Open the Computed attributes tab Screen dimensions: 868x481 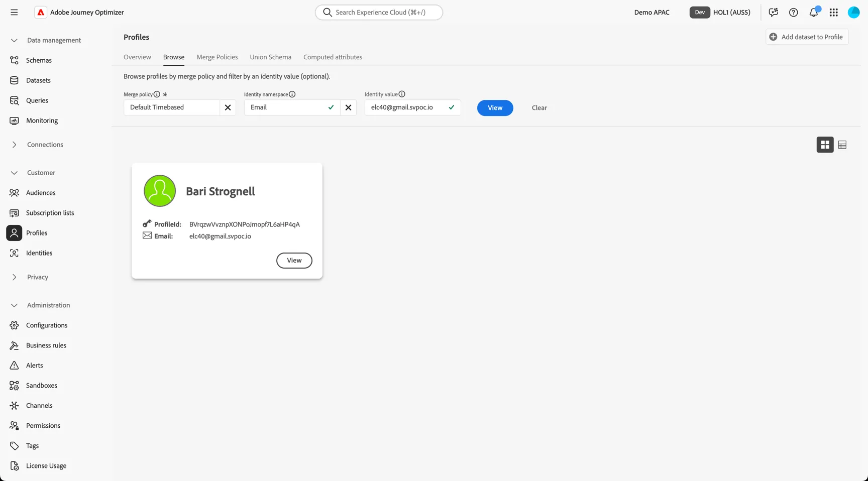[x=333, y=57]
